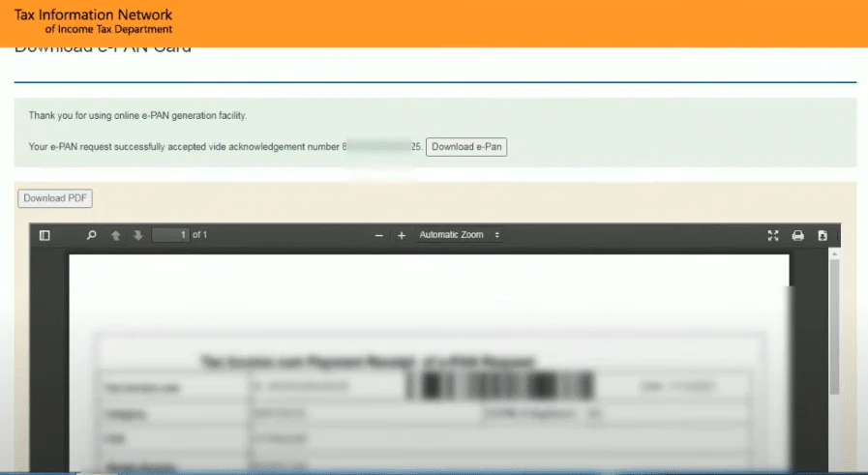
Task: Toggle the PDF viewer sidebar
Action: tap(45, 235)
